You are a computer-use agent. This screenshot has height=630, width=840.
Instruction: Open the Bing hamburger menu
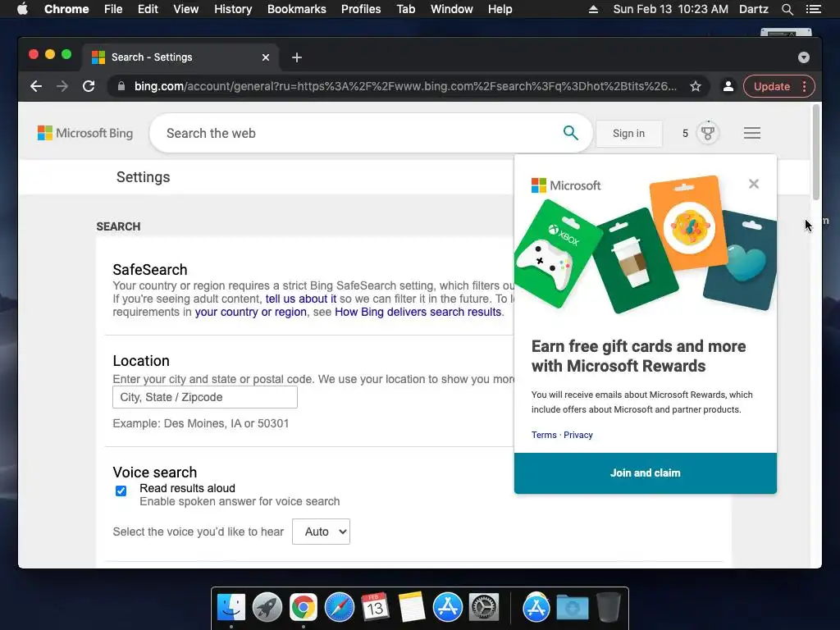(x=752, y=133)
